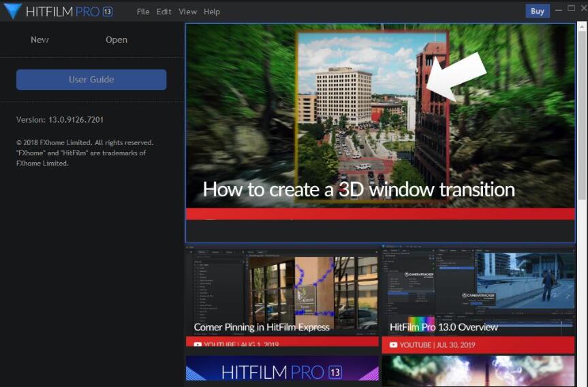
Task: Click Open to load a project
Action: click(x=117, y=40)
